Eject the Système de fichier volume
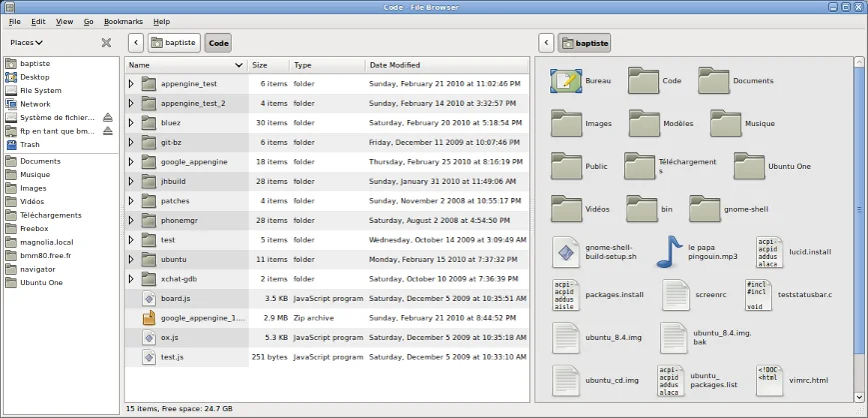Image resolution: width=868 pixels, height=418 pixels. point(108,117)
